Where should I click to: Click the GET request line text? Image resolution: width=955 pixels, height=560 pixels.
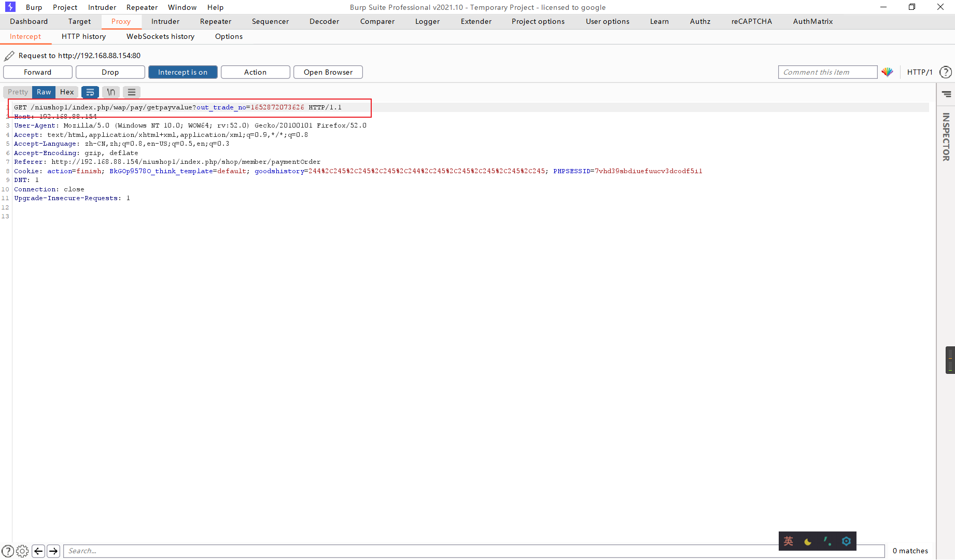(x=178, y=107)
